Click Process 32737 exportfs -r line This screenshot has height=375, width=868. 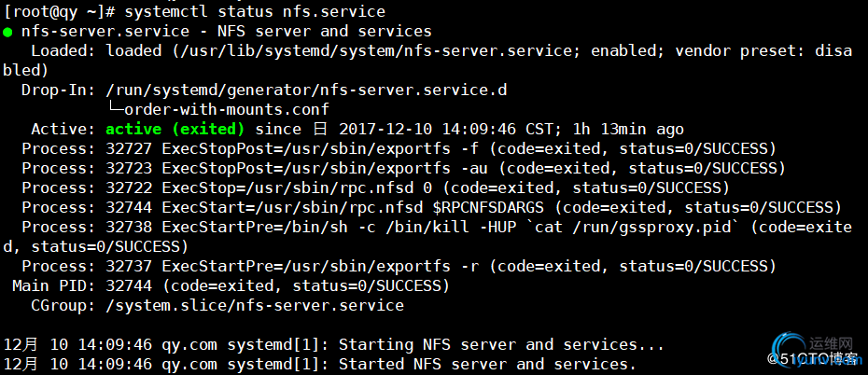(399, 267)
